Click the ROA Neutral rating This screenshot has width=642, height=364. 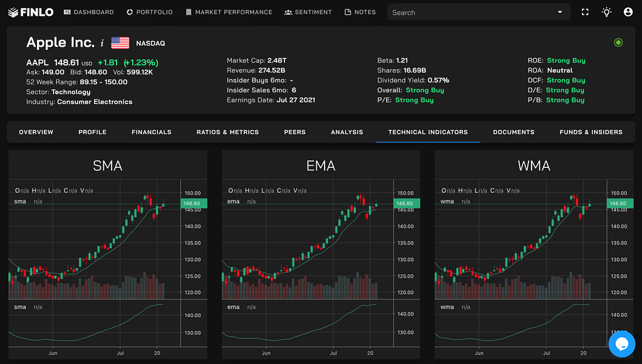tap(559, 70)
